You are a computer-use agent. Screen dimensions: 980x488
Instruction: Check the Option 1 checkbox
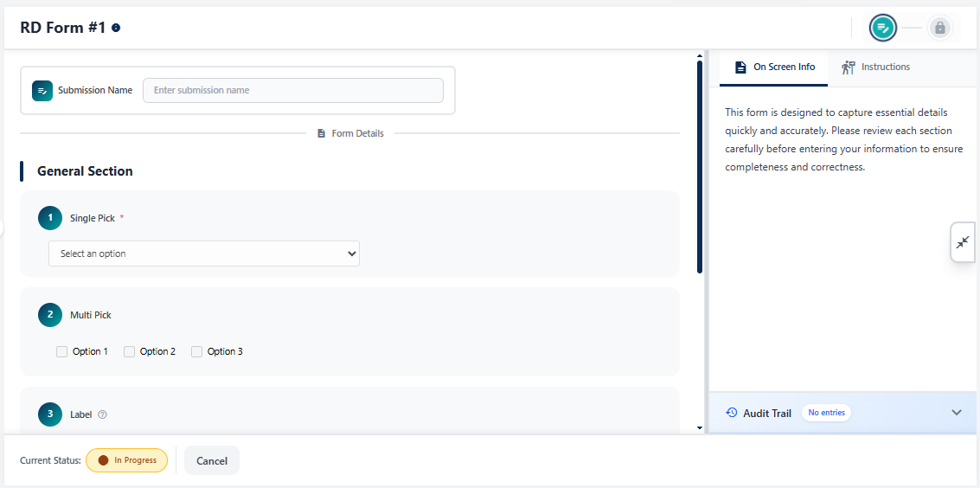coord(61,351)
